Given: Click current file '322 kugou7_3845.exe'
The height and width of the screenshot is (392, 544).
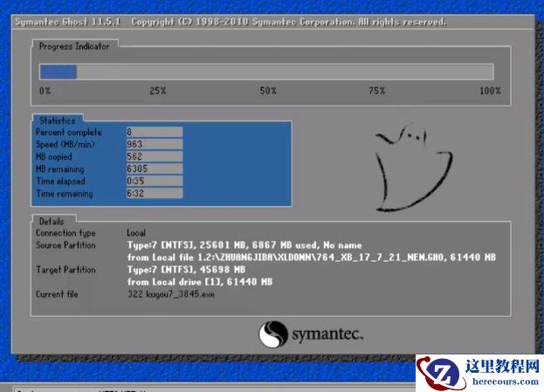Looking at the screenshot, I should [x=171, y=294].
